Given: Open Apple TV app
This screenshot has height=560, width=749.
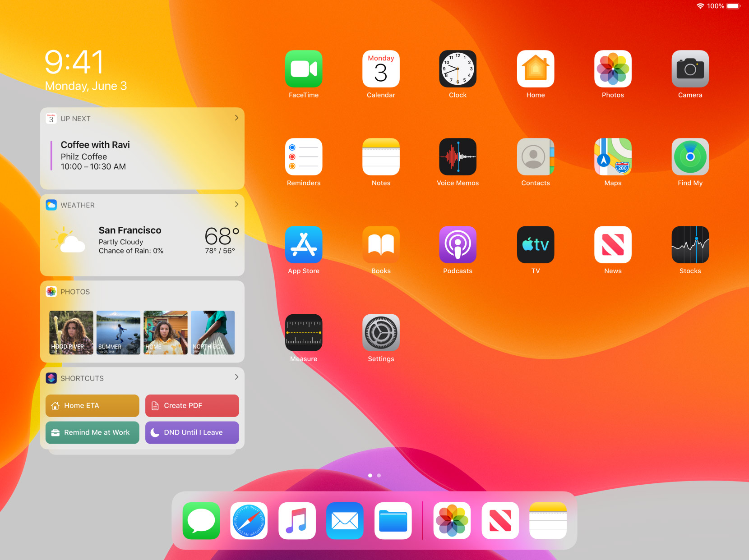Looking at the screenshot, I should 535,245.
